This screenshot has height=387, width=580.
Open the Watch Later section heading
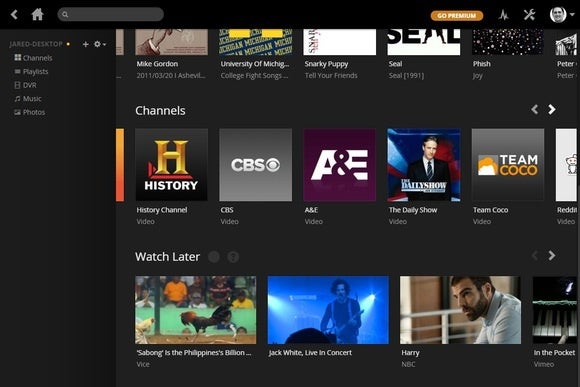[167, 256]
